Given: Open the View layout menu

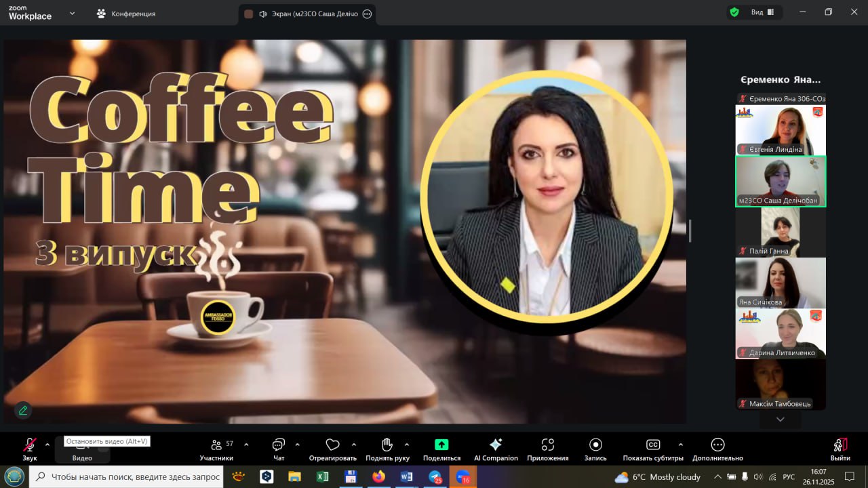Looking at the screenshot, I should pos(762,12).
